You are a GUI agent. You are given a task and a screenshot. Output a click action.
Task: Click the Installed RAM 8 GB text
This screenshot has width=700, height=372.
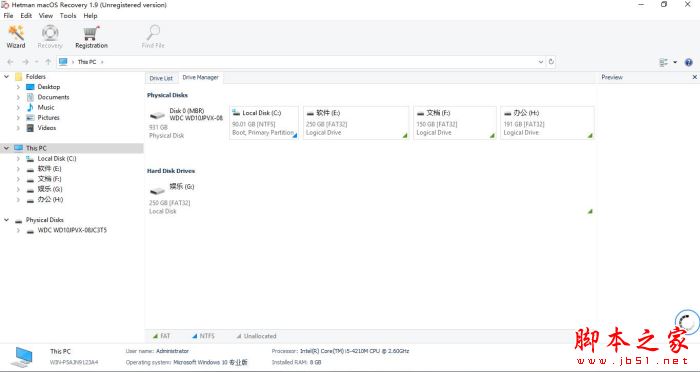pyautogui.click(x=296, y=362)
